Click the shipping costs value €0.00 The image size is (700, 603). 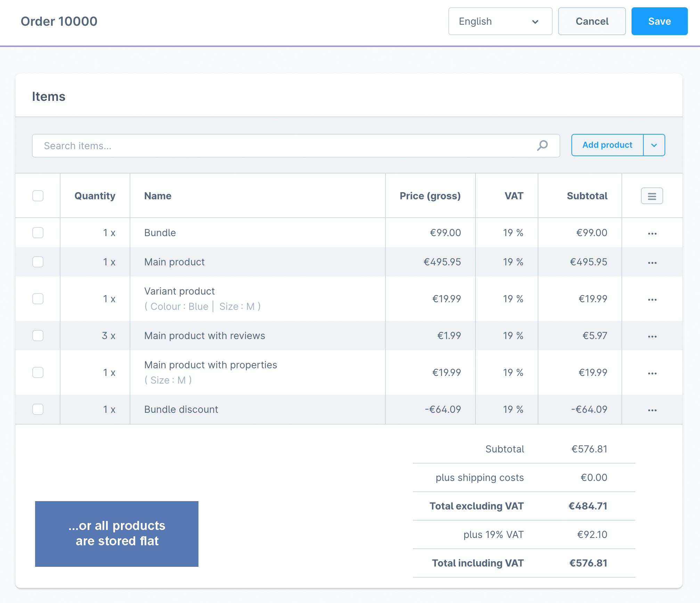pyautogui.click(x=594, y=477)
